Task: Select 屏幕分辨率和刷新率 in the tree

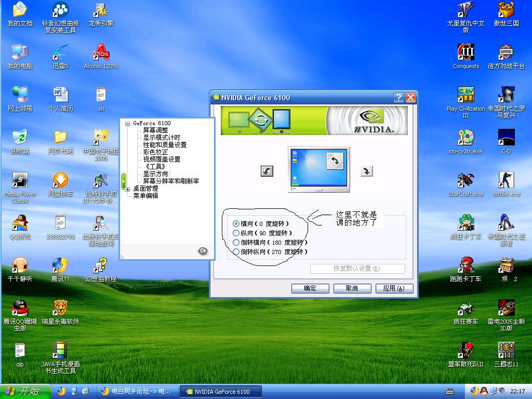Action: 171,181
